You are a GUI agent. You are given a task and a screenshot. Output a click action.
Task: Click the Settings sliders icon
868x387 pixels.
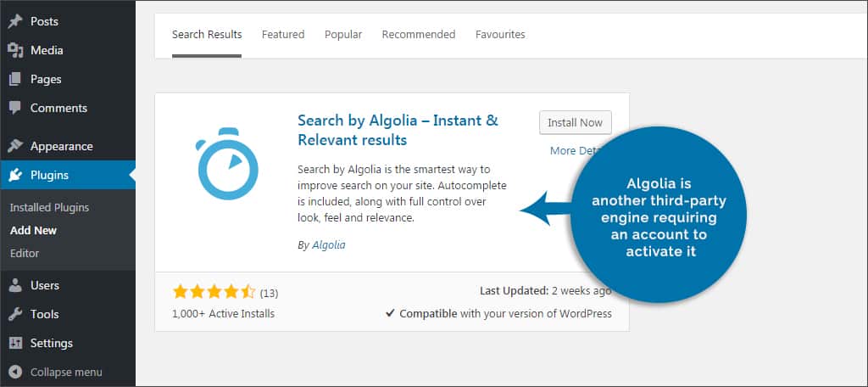[15, 343]
